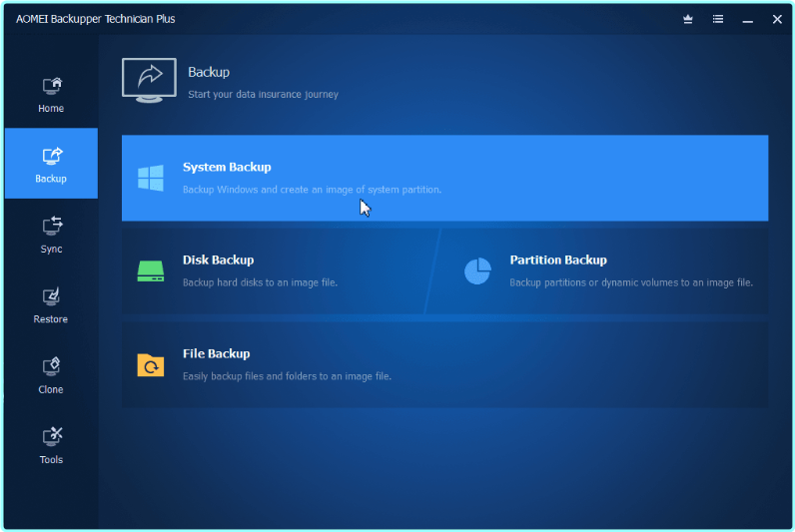Viewport: 795px width, 532px height.
Task: Click the 'Backup' heading text at top
Action: coord(209,73)
